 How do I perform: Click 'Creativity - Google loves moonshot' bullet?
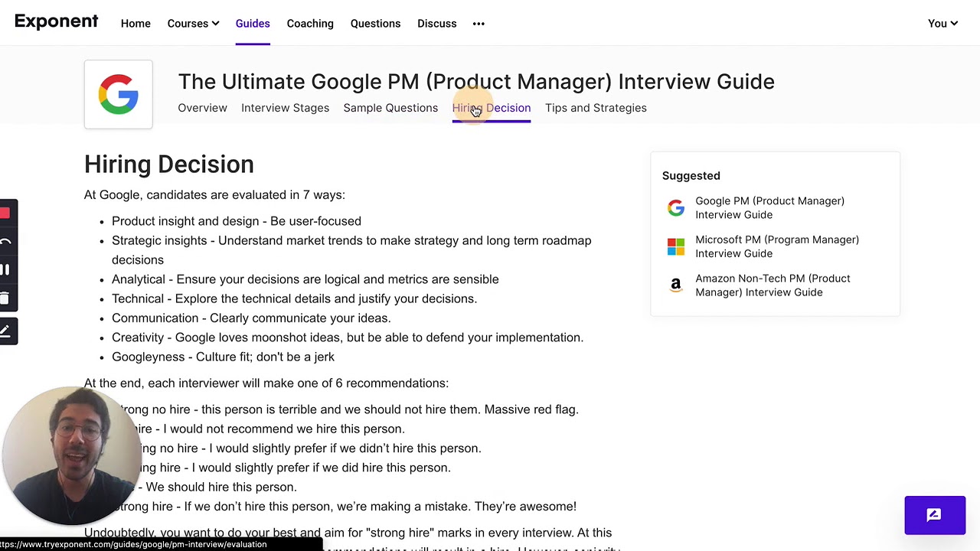(348, 337)
